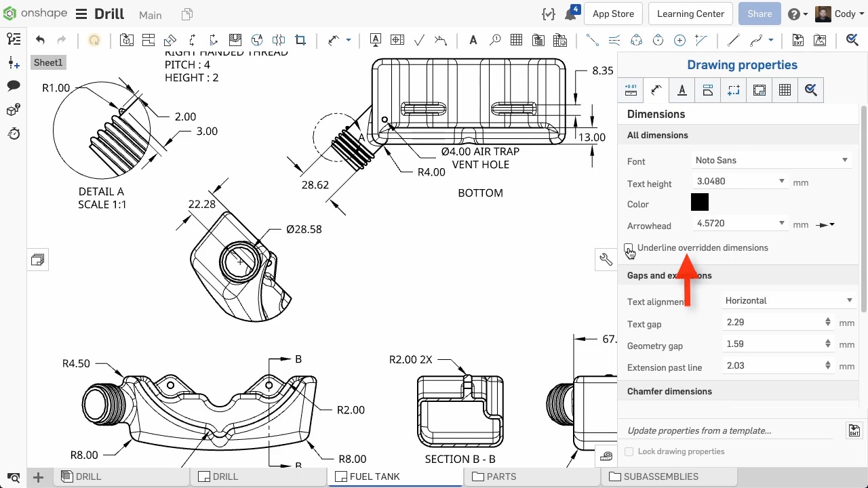Open the Inspect magnifier tool in toolbar
The height and width of the screenshot is (488, 868).
[852, 40]
